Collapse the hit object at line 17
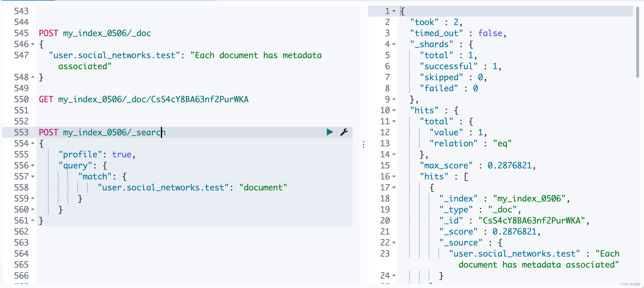 coord(394,187)
